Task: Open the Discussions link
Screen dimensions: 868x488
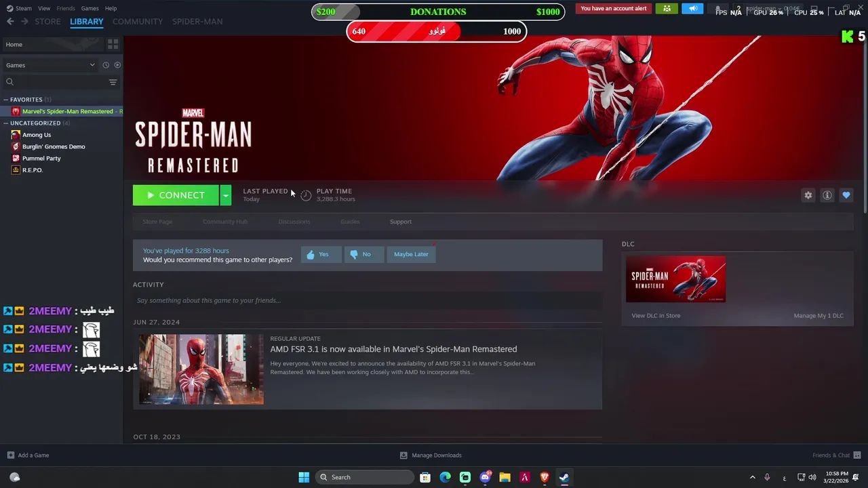Action: 294,222
